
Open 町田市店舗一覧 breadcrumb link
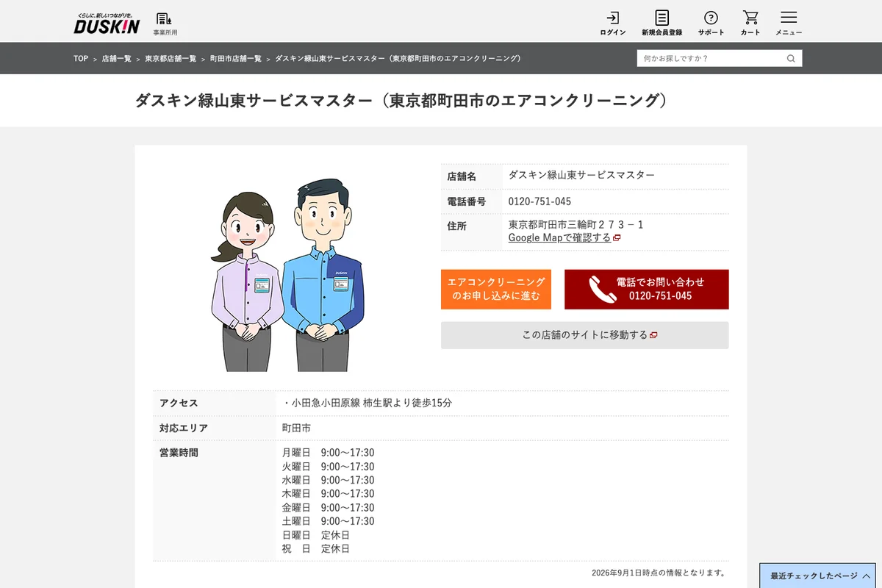(236, 58)
